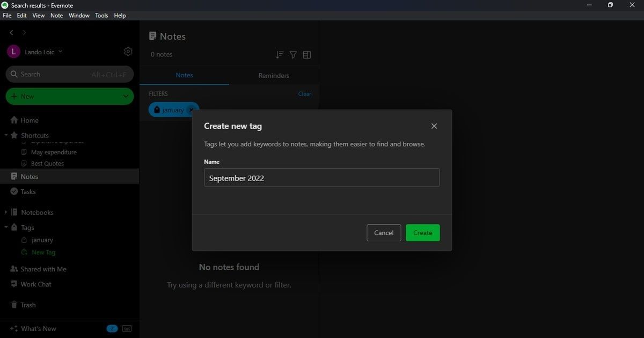
Task: Open the Window menu
Action: click(x=79, y=16)
